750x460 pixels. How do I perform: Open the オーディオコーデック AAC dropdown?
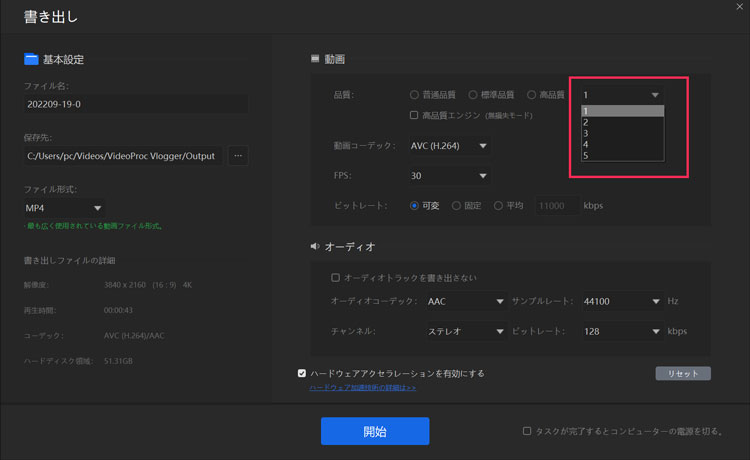465,301
